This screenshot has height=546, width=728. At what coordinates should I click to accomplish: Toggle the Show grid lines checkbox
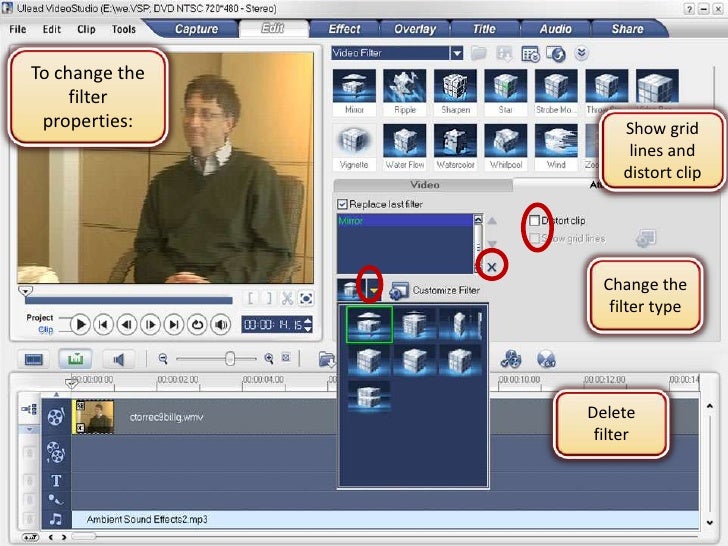[x=534, y=238]
